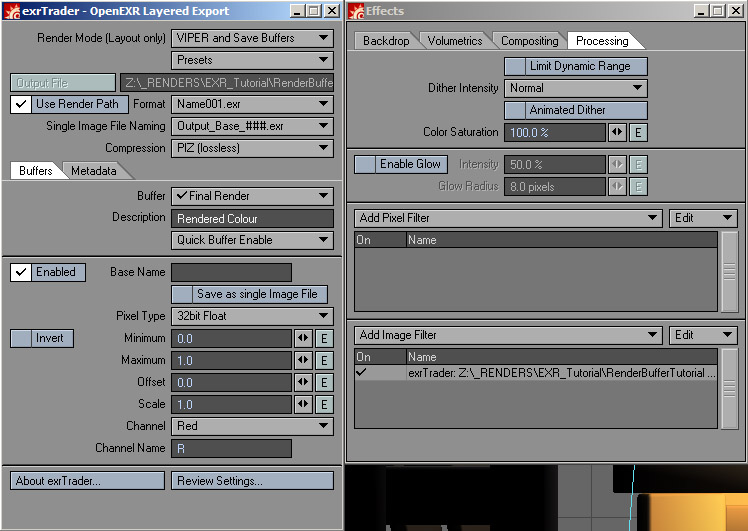Open the Pixel Type dropdown
This screenshot has width=748, height=531.
tap(252, 316)
